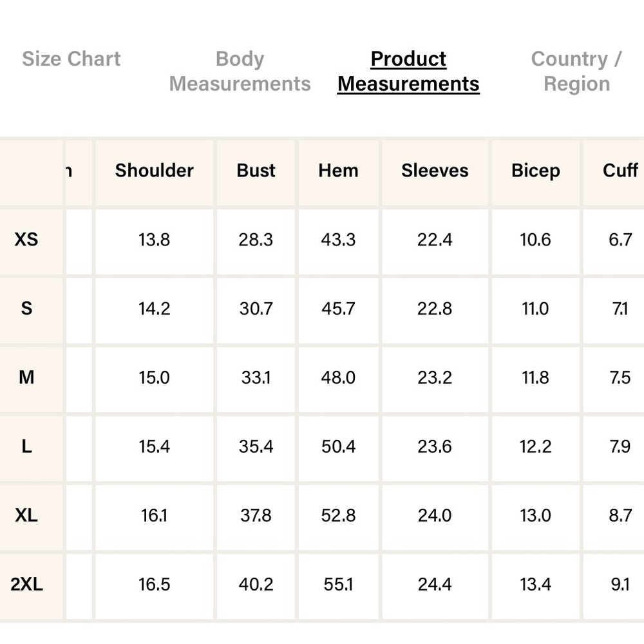Click the Cuff column header
This screenshot has height=644, width=644.
(620, 171)
